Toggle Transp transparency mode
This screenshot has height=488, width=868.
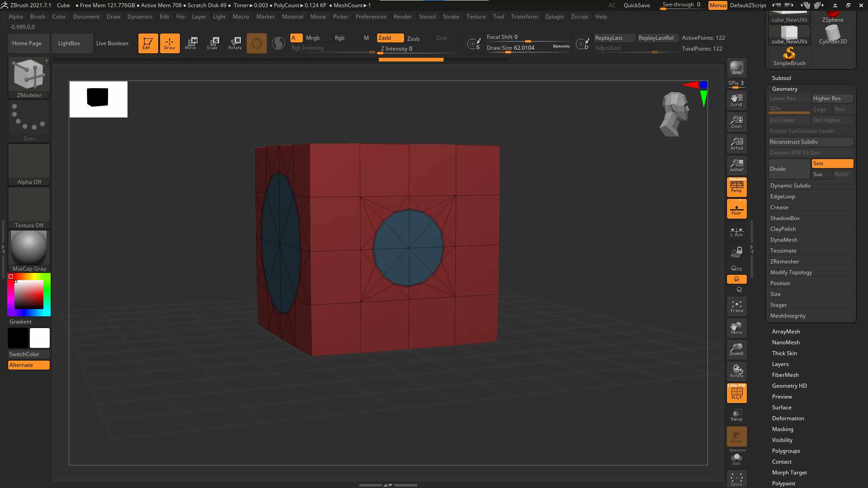pos(736,415)
